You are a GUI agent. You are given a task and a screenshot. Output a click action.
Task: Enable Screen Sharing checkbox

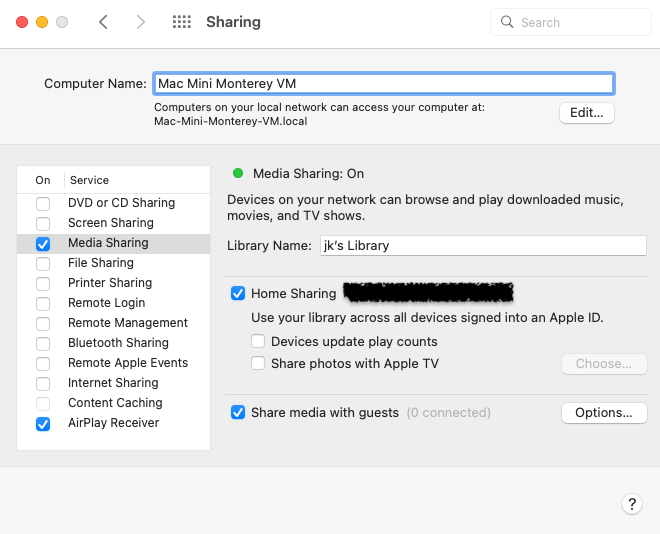(x=43, y=223)
